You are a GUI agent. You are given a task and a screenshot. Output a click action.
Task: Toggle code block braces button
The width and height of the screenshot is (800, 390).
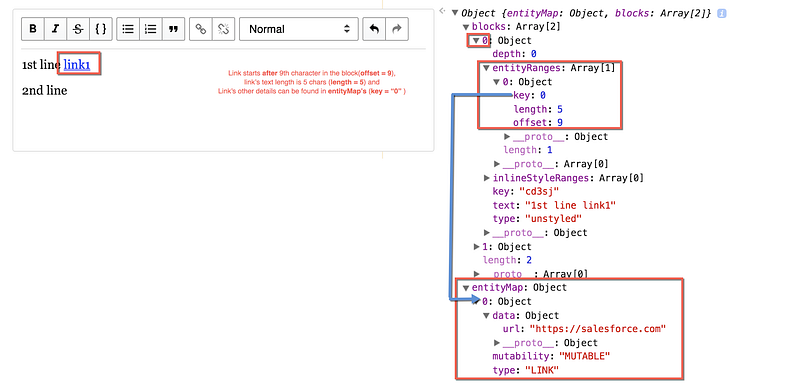pos(101,29)
